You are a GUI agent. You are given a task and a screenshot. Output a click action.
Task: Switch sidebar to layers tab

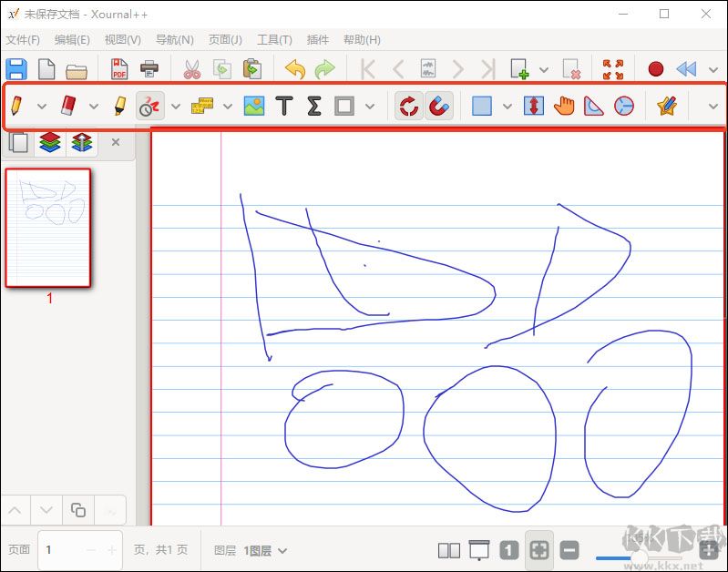(x=50, y=142)
